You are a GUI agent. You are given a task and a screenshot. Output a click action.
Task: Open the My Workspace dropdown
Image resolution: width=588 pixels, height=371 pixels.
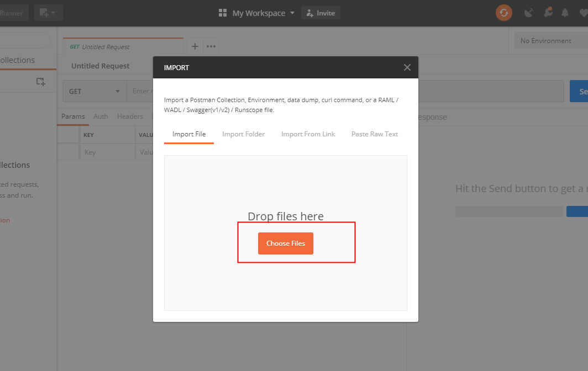point(263,13)
